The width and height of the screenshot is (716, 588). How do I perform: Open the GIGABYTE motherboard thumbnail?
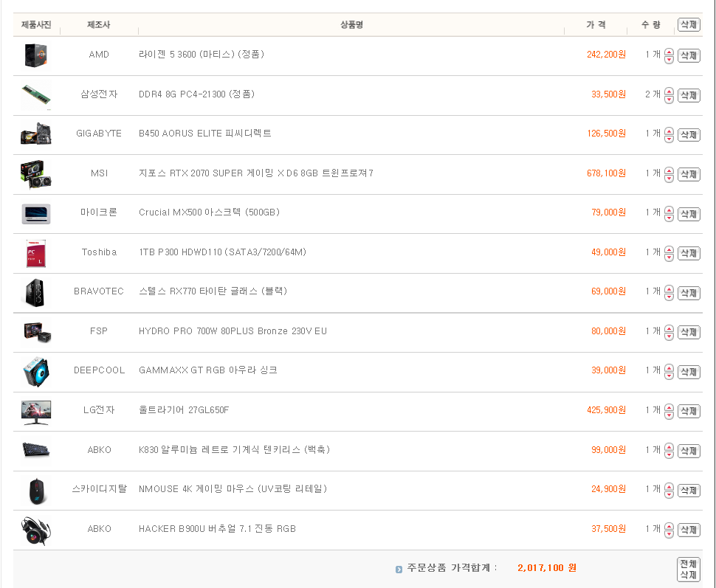click(36, 134)
